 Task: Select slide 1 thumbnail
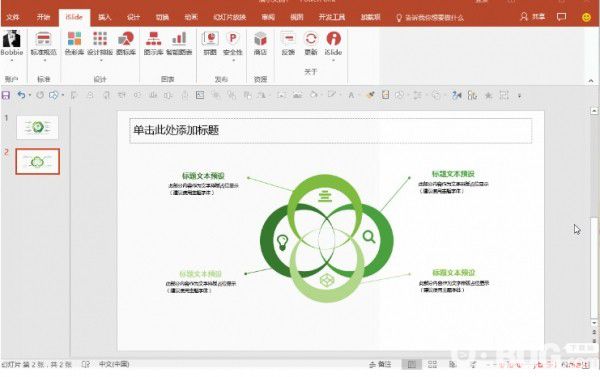[x=38, y=127]
